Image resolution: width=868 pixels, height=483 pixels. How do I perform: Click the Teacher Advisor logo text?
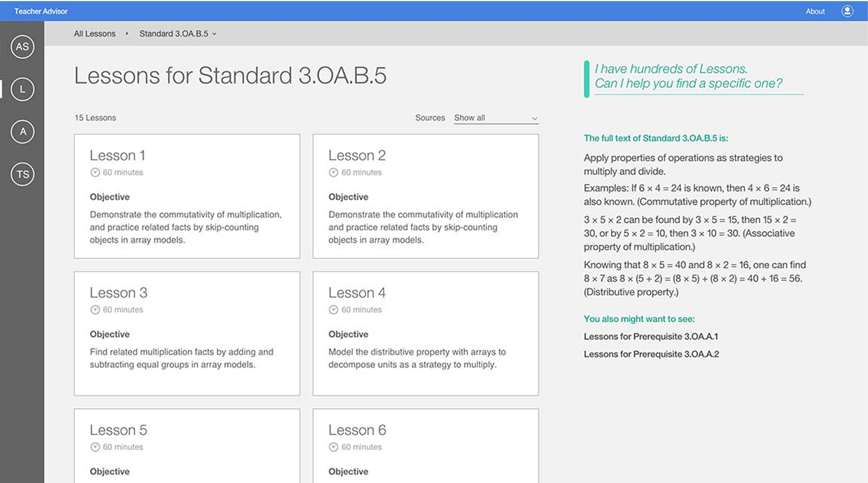pos(41,11)
